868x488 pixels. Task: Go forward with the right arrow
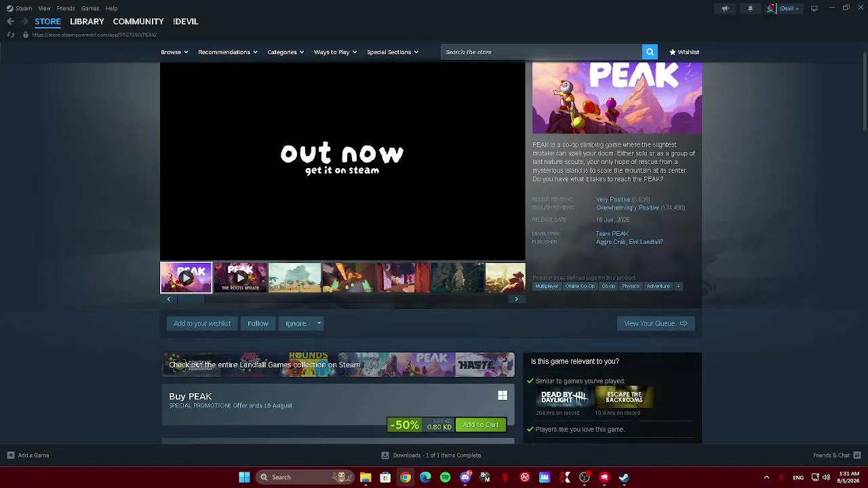[x=24, y=22]
